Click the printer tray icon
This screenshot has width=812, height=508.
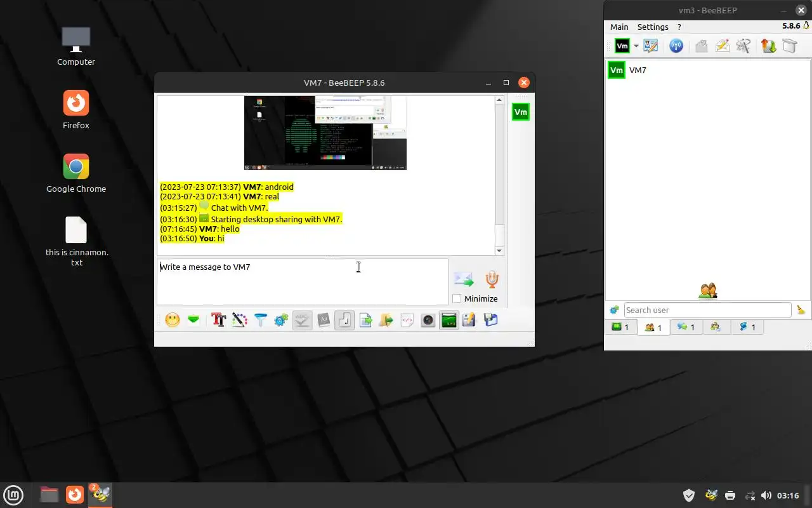pos(730,495)
